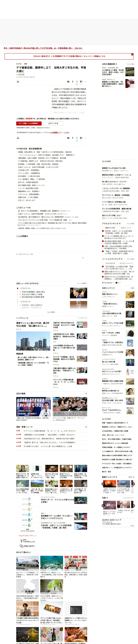
Task: Open ニュースの要点へ link
Action: click(82, 283)
